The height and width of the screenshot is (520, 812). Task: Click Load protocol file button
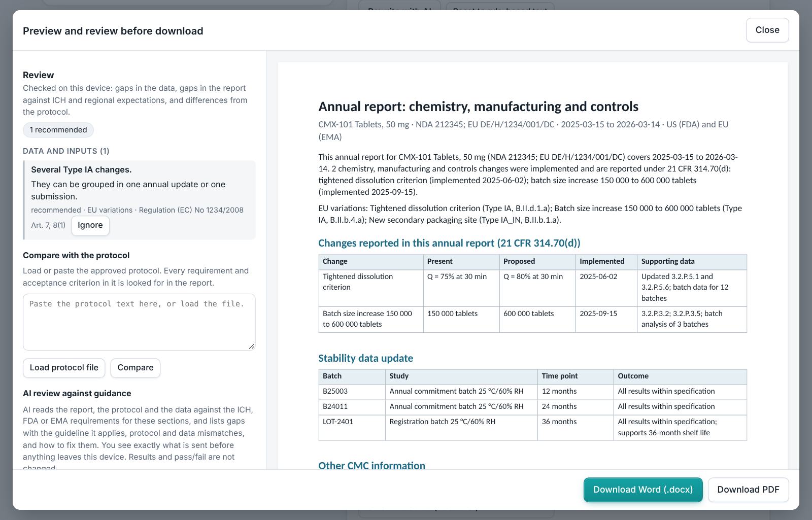pyautogui.click(x=64, y=368)
